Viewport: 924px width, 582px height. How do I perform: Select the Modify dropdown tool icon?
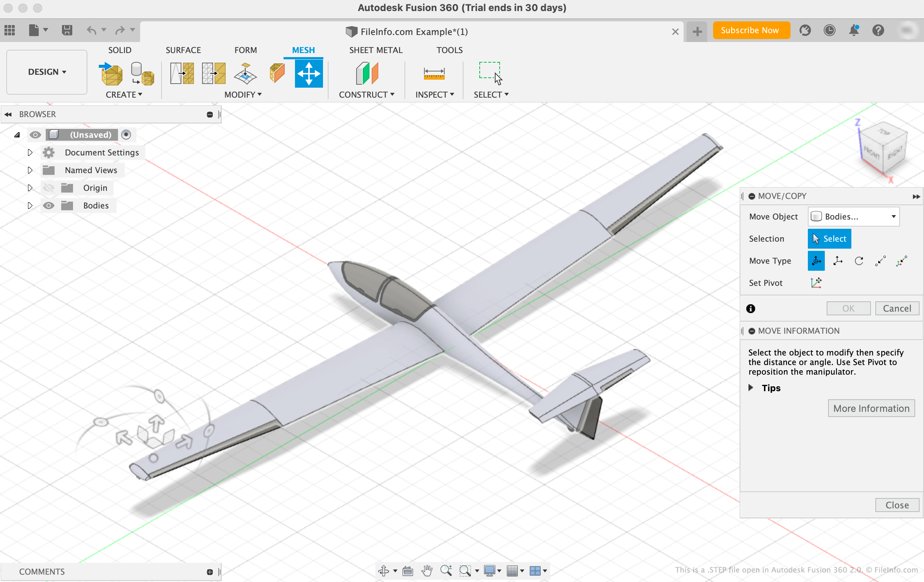coord(243,95)
